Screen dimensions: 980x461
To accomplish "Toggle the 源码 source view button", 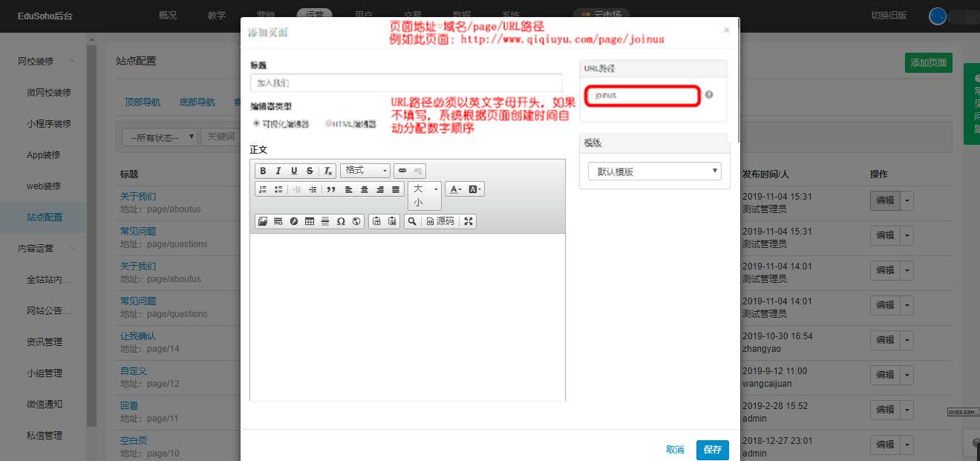I will 440,221.
